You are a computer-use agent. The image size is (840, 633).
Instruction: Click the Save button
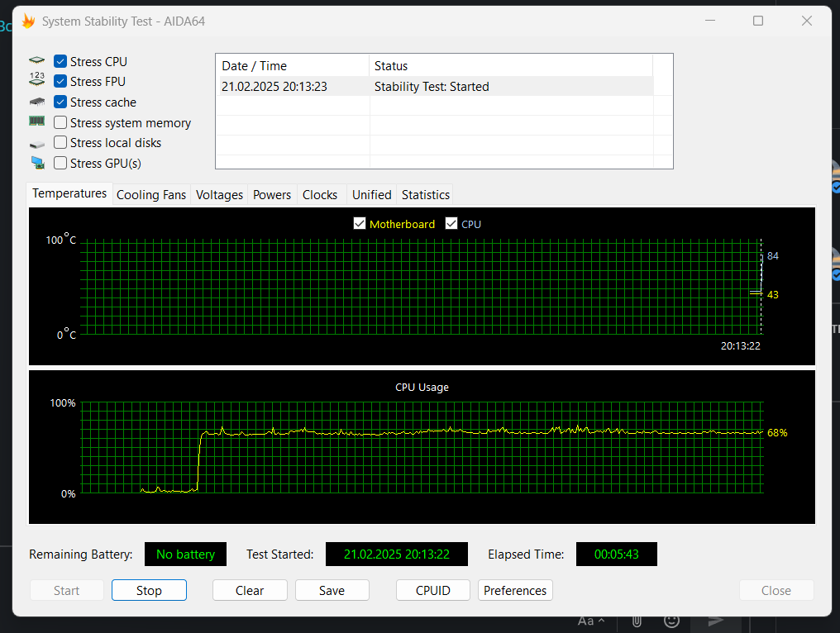pyautogui.click(x=332, y=590)
